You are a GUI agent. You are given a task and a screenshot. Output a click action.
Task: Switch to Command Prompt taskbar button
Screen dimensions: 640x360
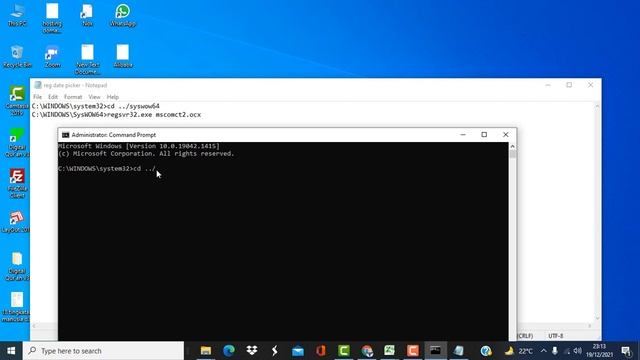pyautogui.click(x=436, y=351)
